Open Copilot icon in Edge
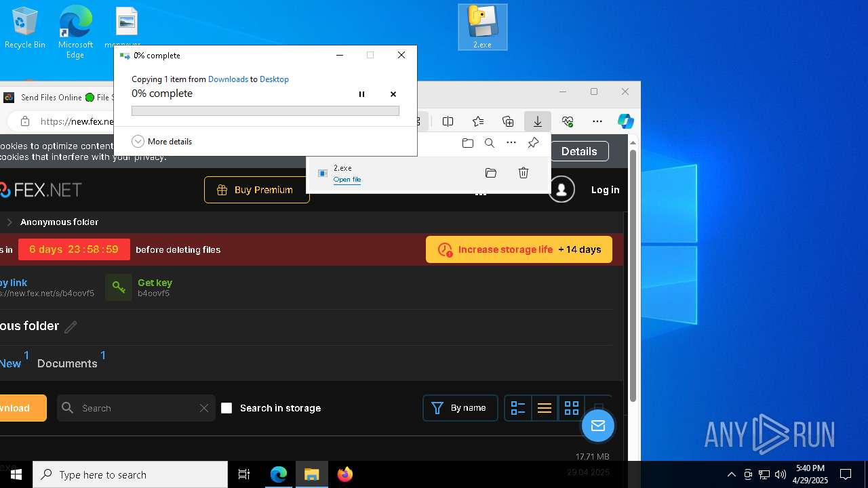The image size is (868, 488). pyautogui.click(x=626, y=121)
